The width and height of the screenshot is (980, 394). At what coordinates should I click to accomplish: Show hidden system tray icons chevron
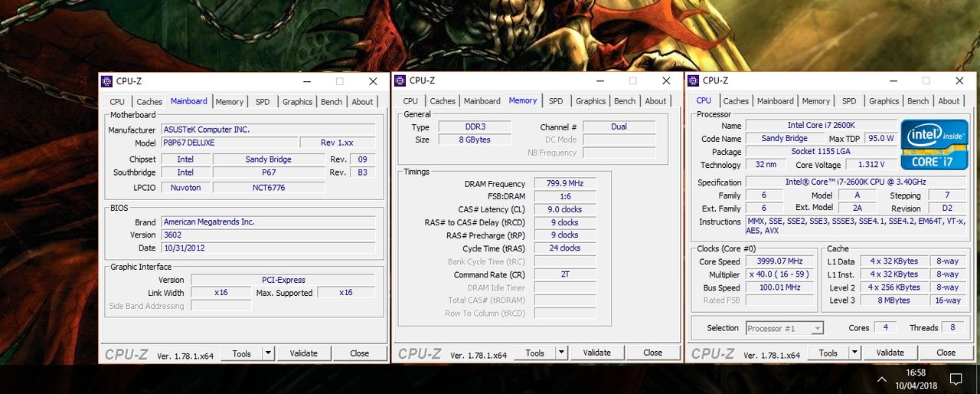[882, 379]
